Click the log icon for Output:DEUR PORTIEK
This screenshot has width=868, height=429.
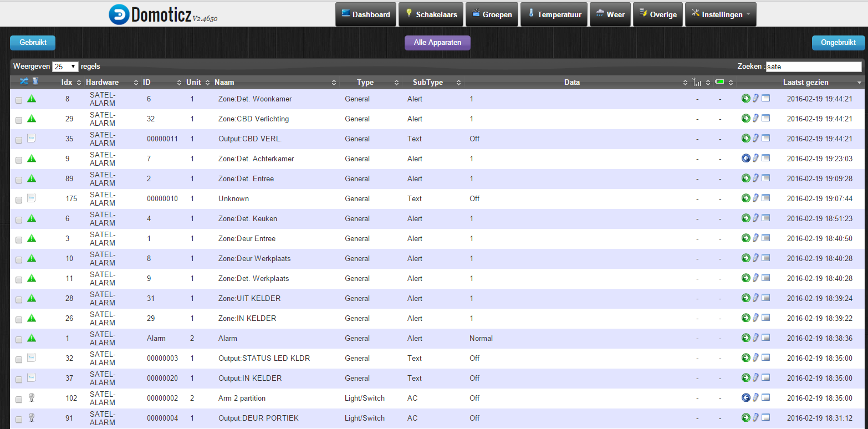(x=765, y=417)
